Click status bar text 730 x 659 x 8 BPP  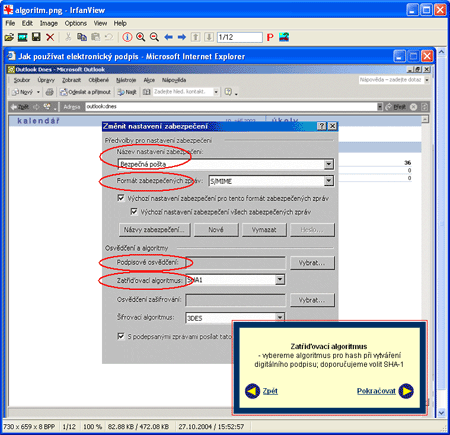point(29,426)
